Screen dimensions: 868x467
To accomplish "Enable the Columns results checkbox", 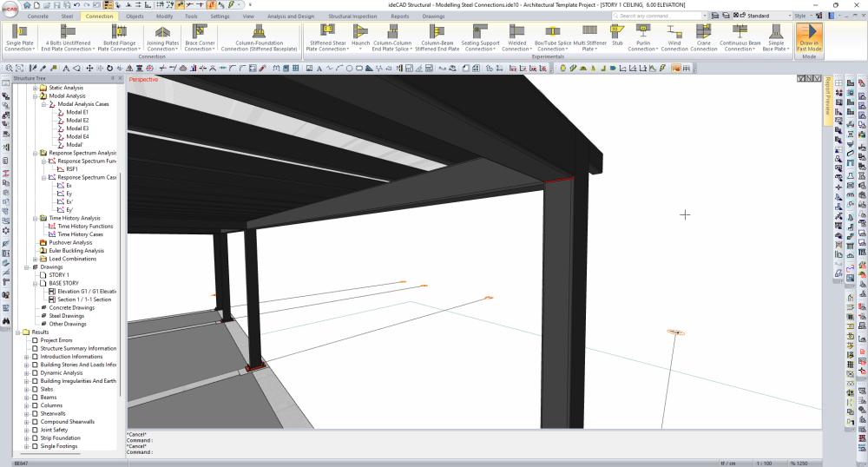I will 35,405.
